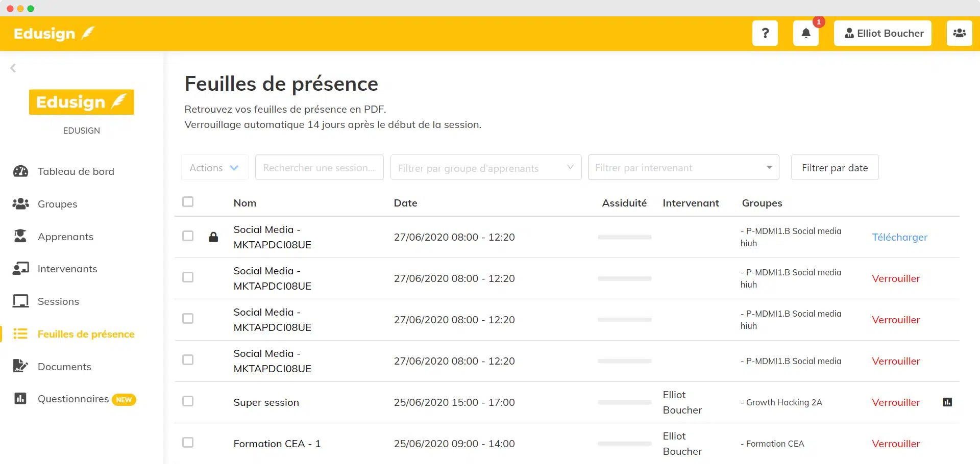The image size is (980, 464).
Task: Go to Tableau de bord
Action: click(x=76, y=171)
